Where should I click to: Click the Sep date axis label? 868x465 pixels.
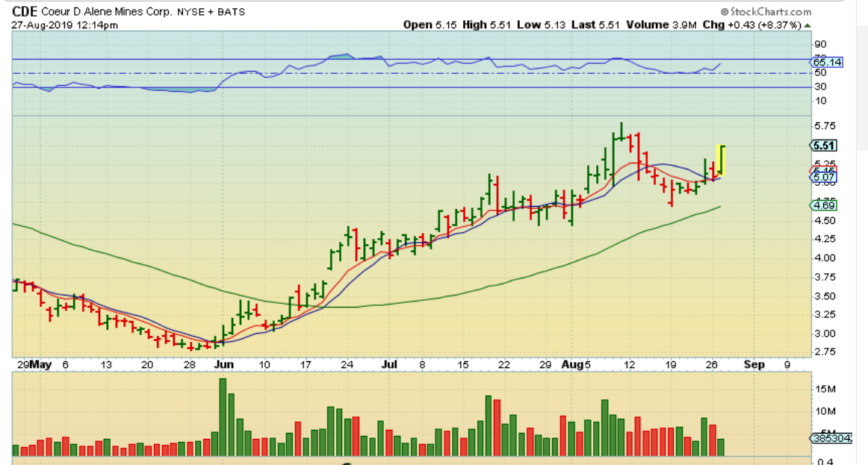(x=754, y=365)
